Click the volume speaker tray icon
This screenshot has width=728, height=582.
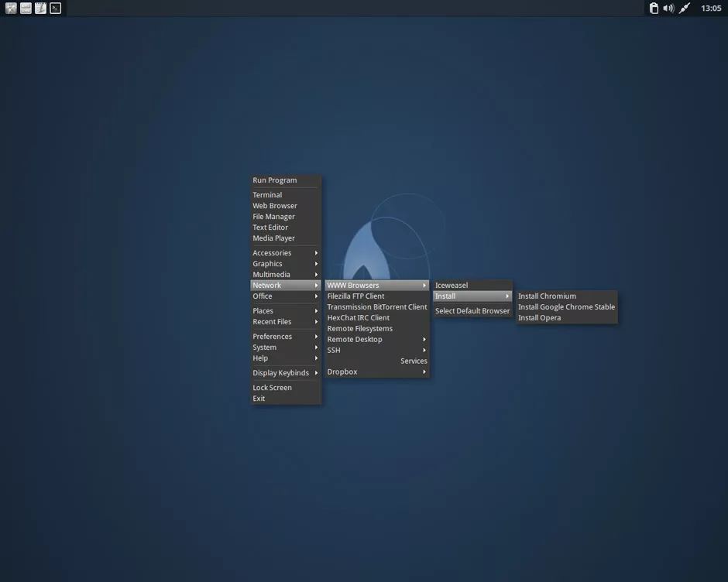click(668, 8)
